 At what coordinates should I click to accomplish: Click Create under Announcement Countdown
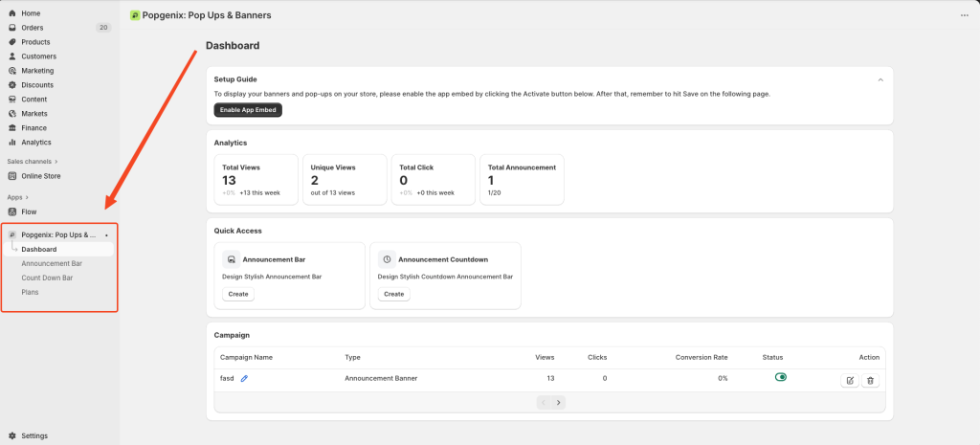pos(393,295)
